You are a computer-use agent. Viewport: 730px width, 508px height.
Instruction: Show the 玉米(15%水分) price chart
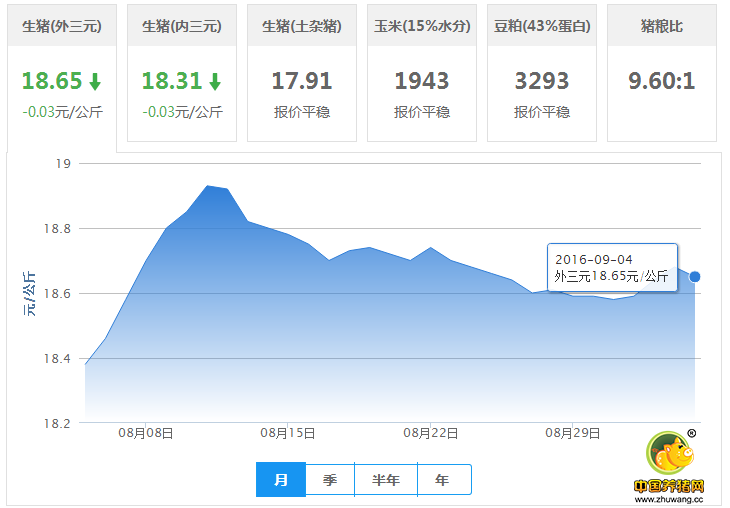coord(422,27)
